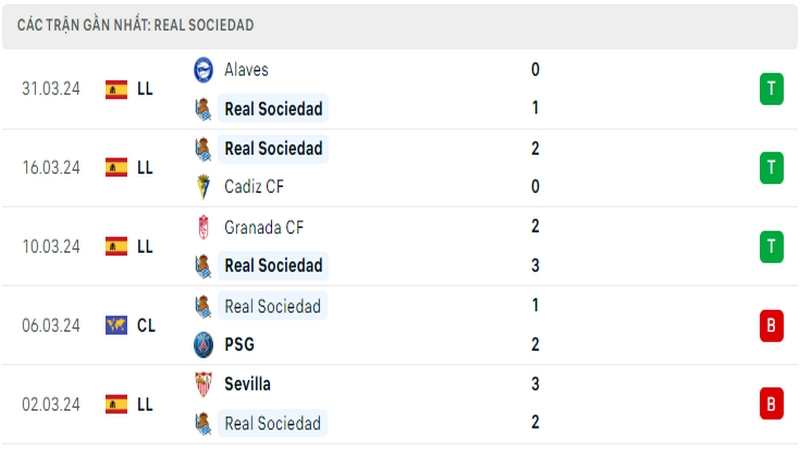Click the Alaves club crest icon
800x450 pixels.
pyautogui.click(x=203, y=70)
